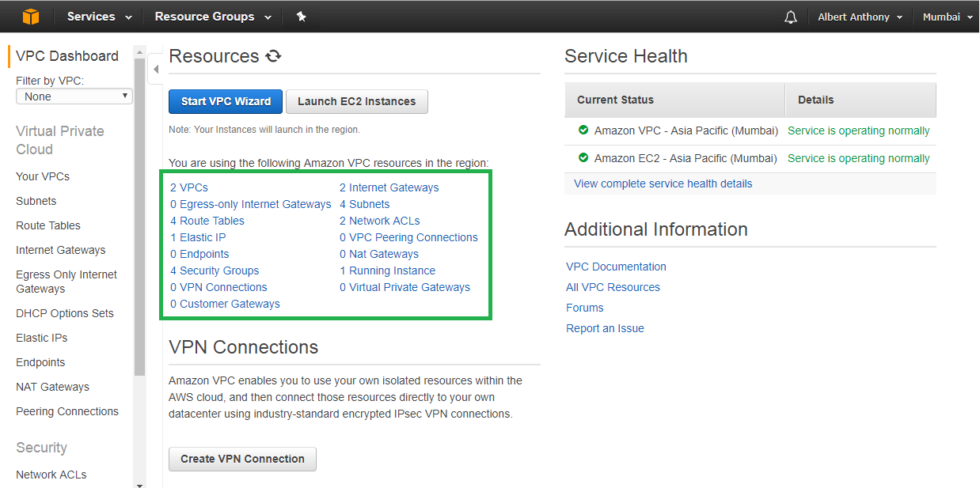The image size is (980, 488).
Task: Click the green status icon for Amazon VPC
Action: (583, 131)
